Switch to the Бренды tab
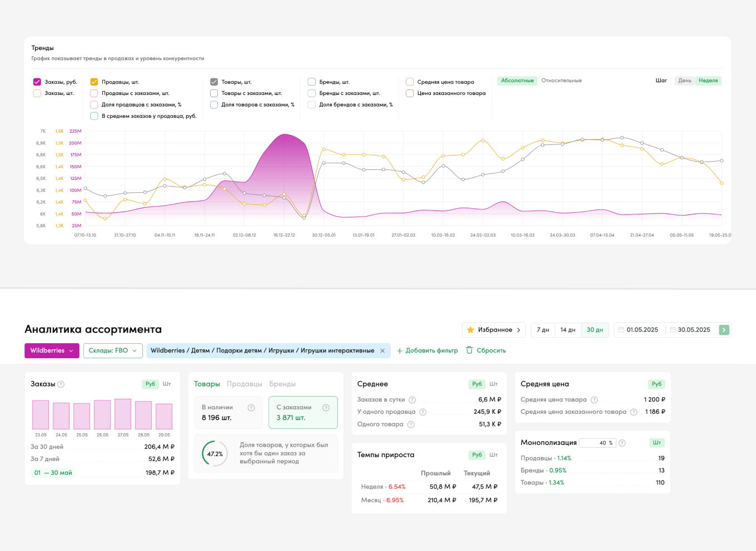The image size is (756, 551). [282, 384]
